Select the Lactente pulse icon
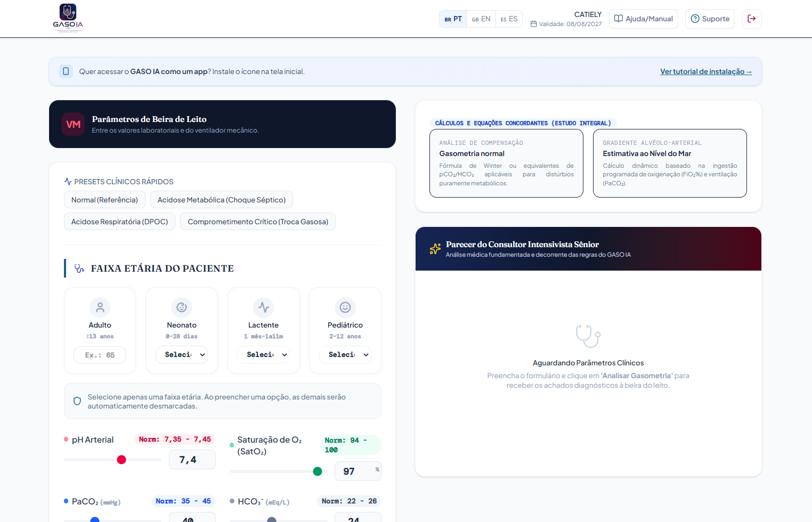Viewport: 812px width, 522px height. pos(264,307)
